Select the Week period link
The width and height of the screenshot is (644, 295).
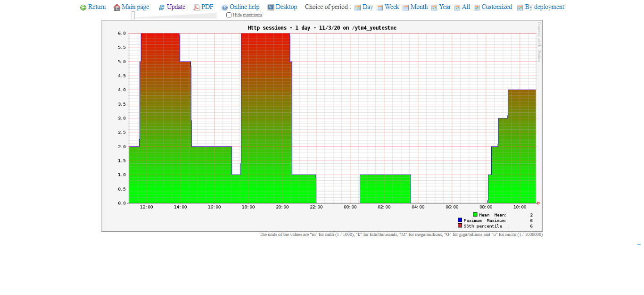tap(391, 7)
